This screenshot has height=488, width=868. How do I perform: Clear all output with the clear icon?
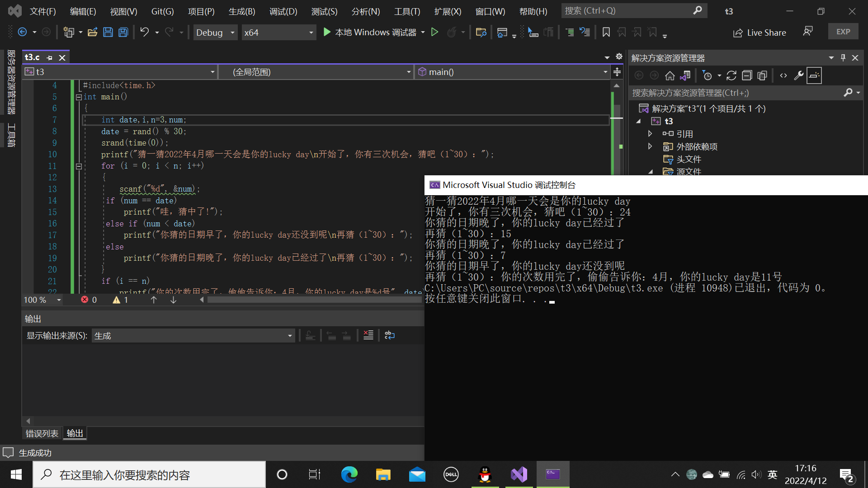[368, 335]
